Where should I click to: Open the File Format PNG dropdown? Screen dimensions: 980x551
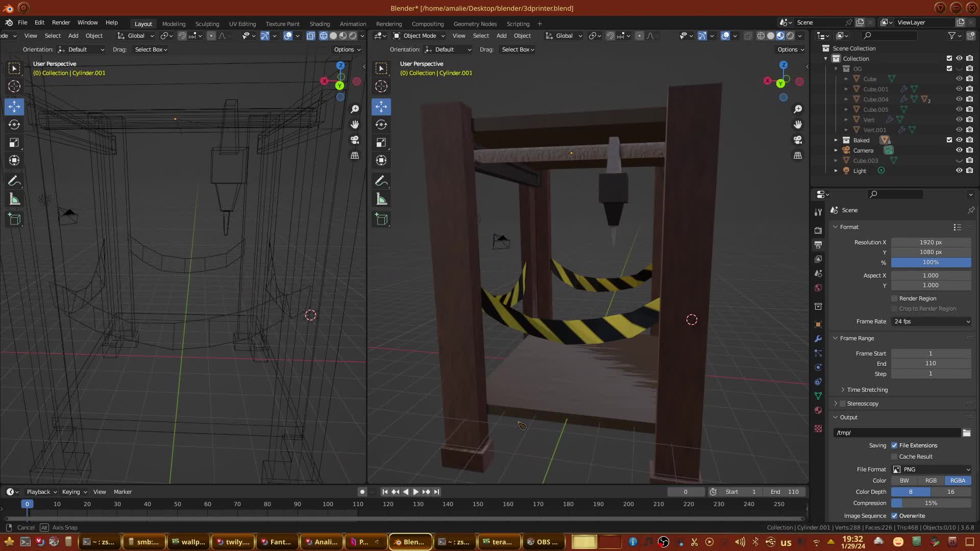(x=931, y=469)
